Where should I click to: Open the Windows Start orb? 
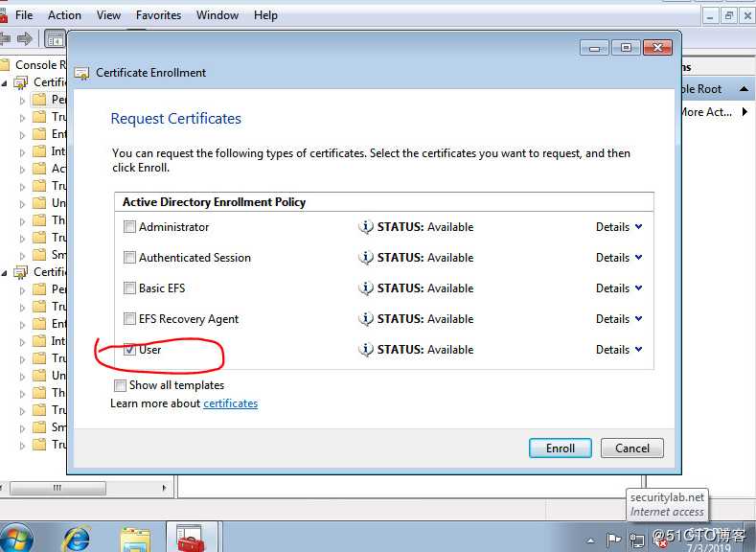click(14, 538)
